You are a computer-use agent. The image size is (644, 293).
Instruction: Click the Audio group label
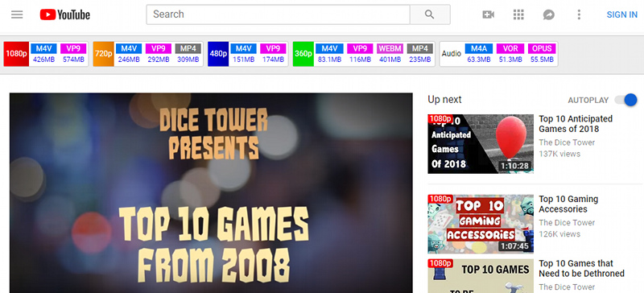point(452,54)
